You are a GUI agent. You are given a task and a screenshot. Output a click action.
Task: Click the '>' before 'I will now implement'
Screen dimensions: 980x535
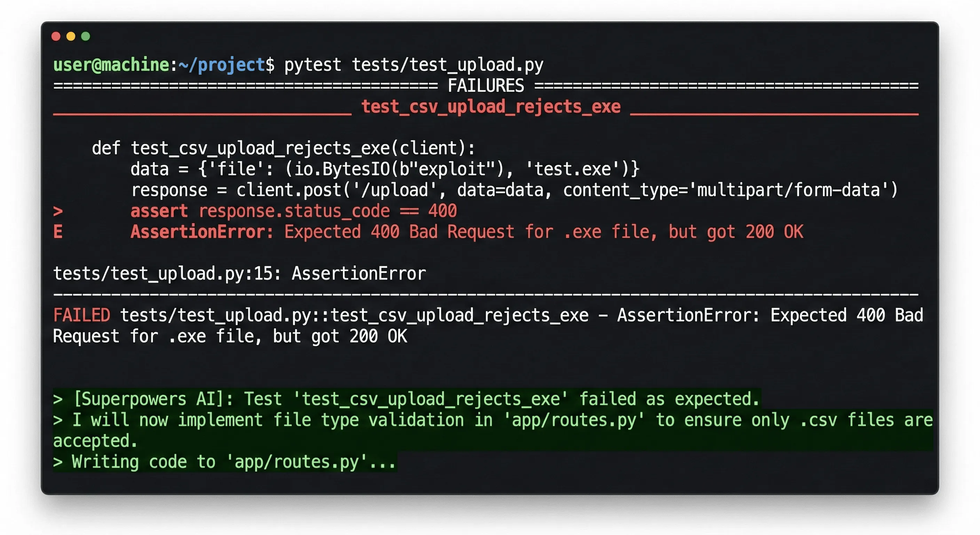pyautogui.click(x=58, y=420)
